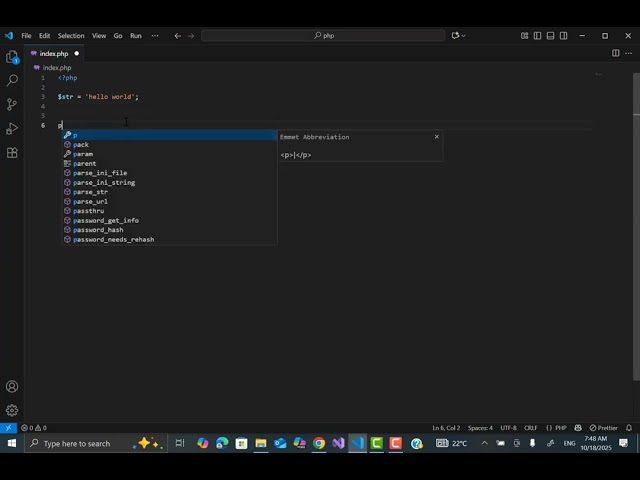
Task: Select the 'parse_ini_string' suggestion
Action: [x=170, y=182]
